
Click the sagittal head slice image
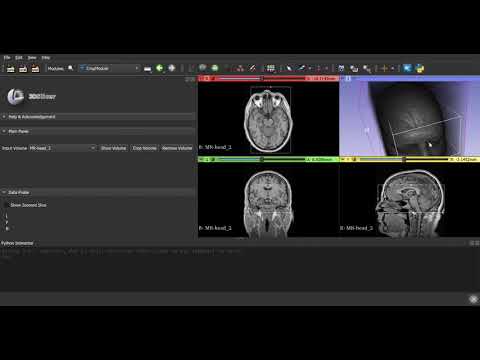point(411,204)
